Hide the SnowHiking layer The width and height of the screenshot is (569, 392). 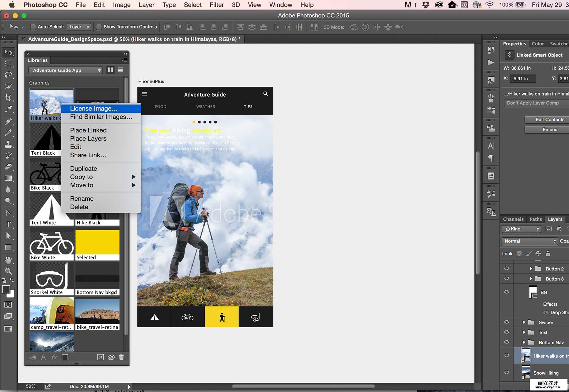(506, 372)
